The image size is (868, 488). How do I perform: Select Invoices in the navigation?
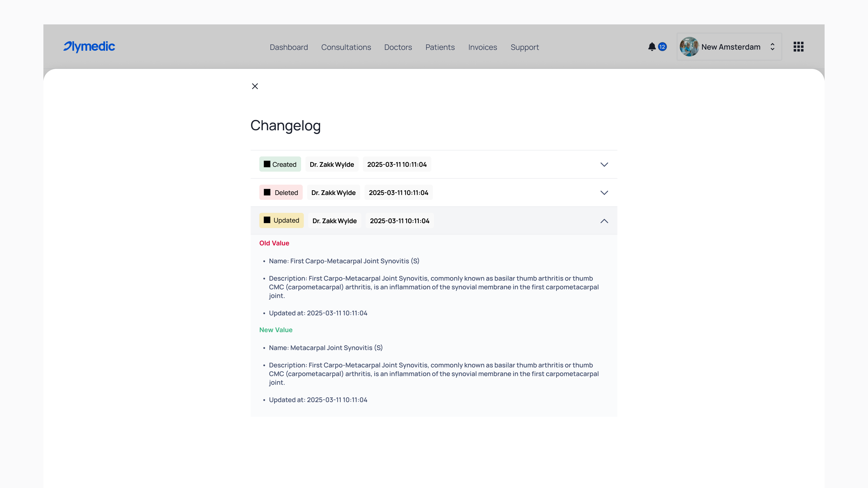click(483, 47)
